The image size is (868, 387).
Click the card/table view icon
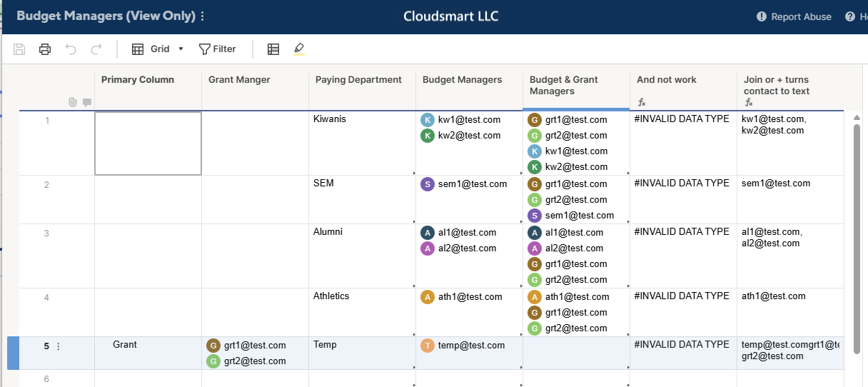[273, 49]
